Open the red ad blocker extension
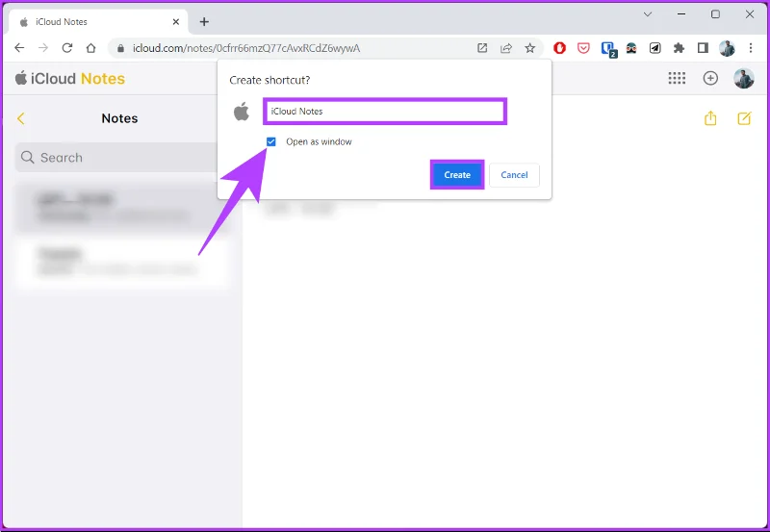Image resolution: width=770 pixels, height=532 pixels. (559, 47)
